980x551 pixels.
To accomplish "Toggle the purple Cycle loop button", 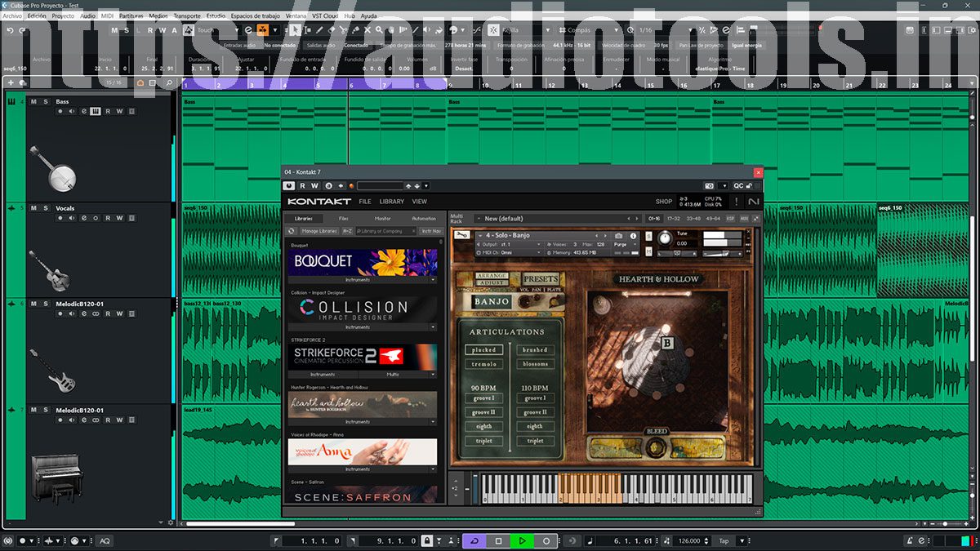I will coord(474,540).
